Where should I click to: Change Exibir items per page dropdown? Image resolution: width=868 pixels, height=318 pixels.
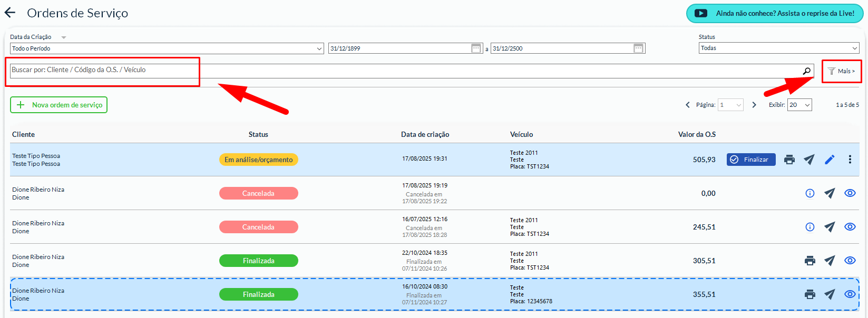799,105
